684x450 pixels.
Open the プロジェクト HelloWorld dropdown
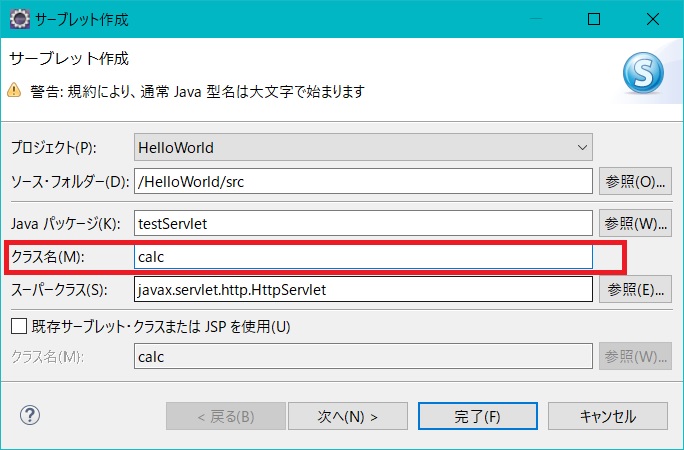[x=363, y=147]
